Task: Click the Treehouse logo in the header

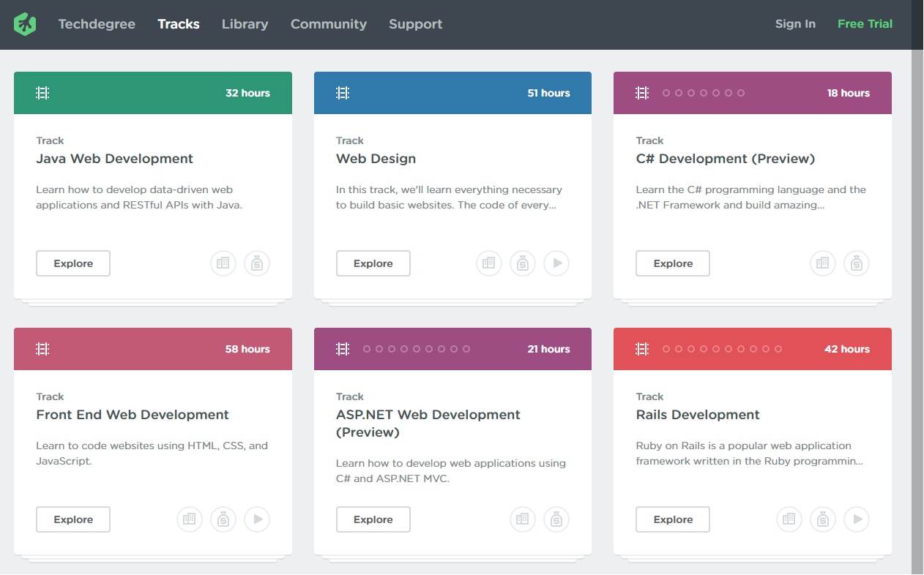Action: pyautogui.click(x=25, y=24)
